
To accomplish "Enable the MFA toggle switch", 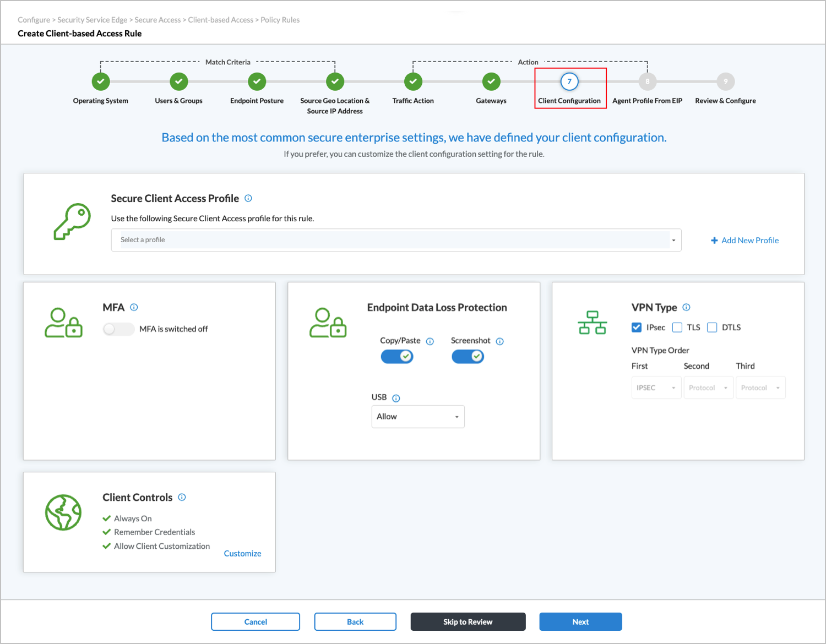I will click(118, 329).
